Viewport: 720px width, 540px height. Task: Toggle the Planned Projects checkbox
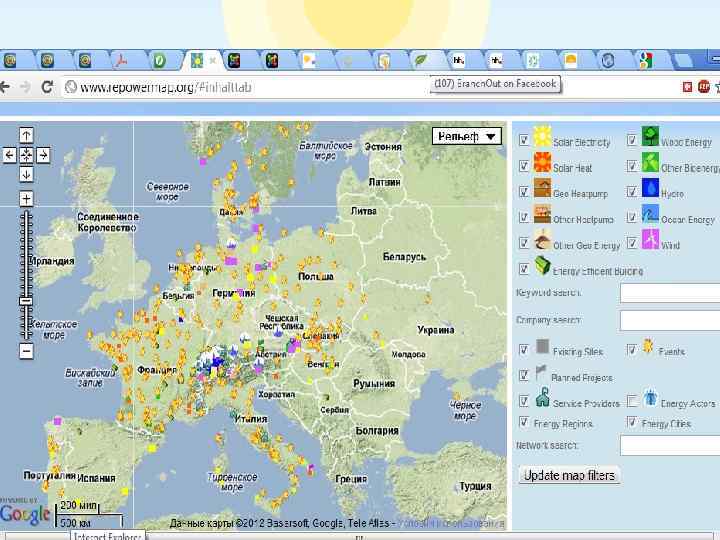pyautogui.click(x=524, y=376)
